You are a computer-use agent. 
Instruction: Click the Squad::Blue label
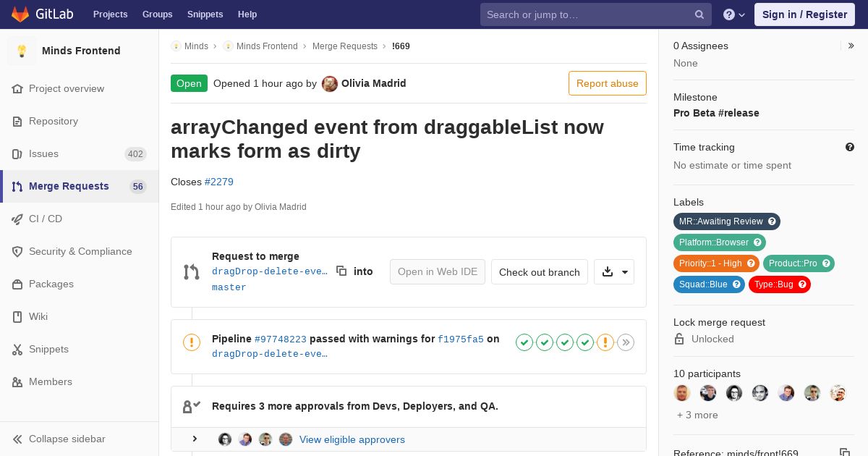(709, 284)
